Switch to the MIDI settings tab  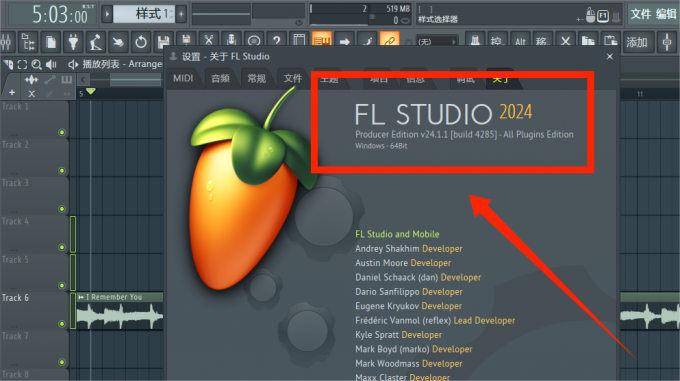click(x=183, y=78)
